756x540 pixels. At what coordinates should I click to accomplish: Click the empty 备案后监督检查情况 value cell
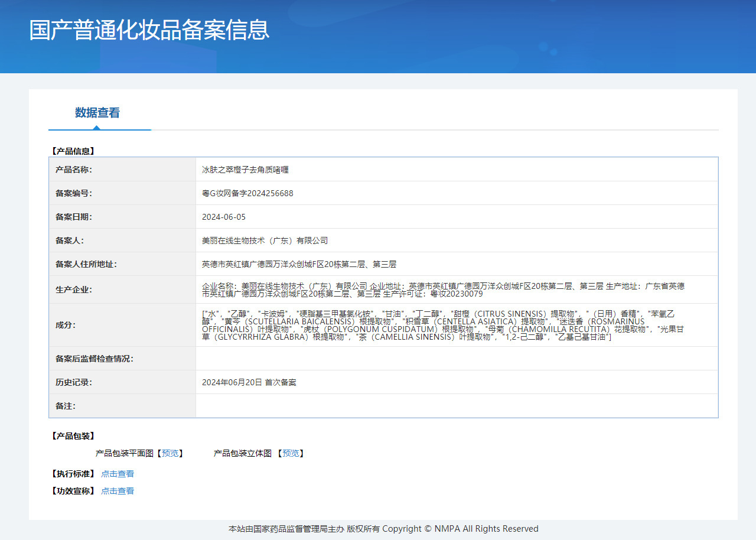tap(457, 359)
